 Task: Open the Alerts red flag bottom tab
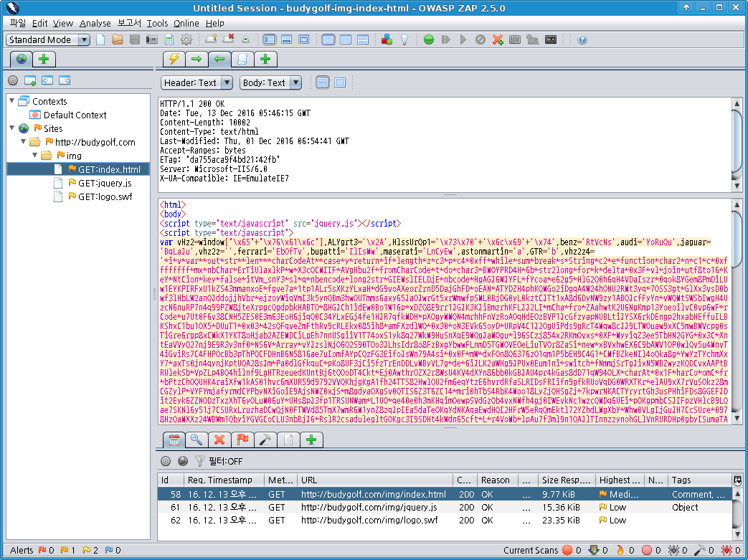(242, 440)
